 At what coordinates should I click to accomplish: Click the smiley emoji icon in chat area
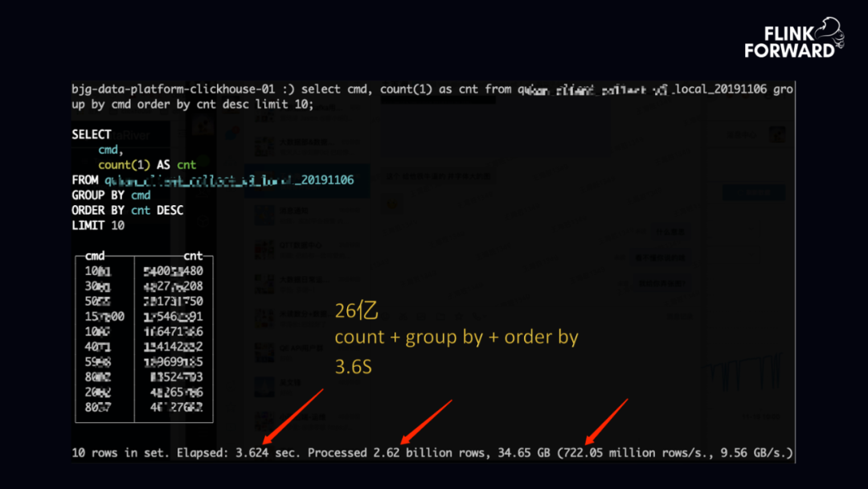point(391,205)
